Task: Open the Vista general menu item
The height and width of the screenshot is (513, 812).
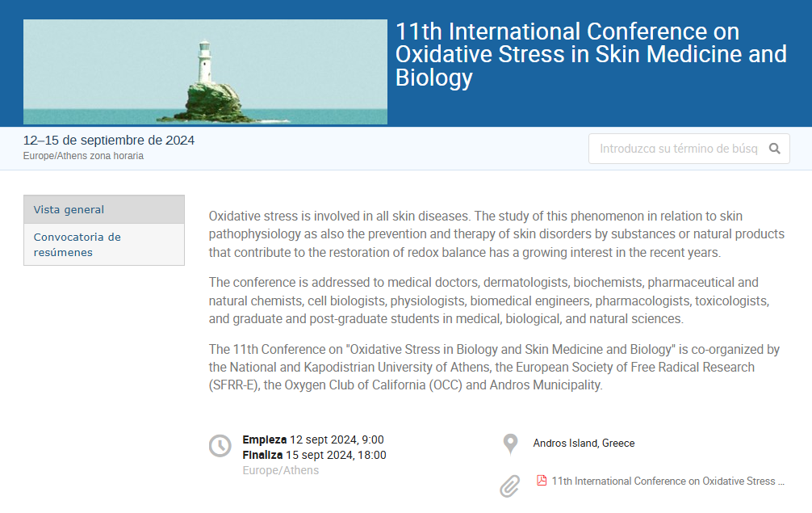Action: tap(104, 209)
